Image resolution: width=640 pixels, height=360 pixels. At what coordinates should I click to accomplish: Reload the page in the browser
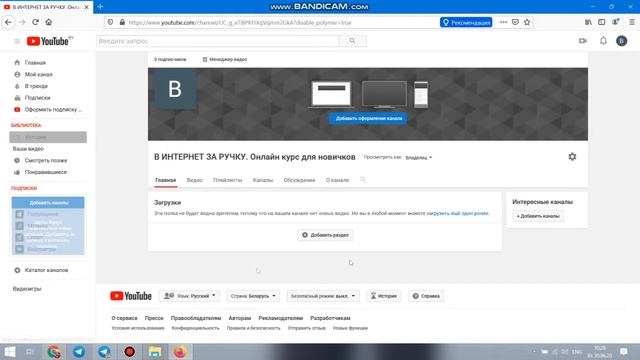(x=36, y=22)
